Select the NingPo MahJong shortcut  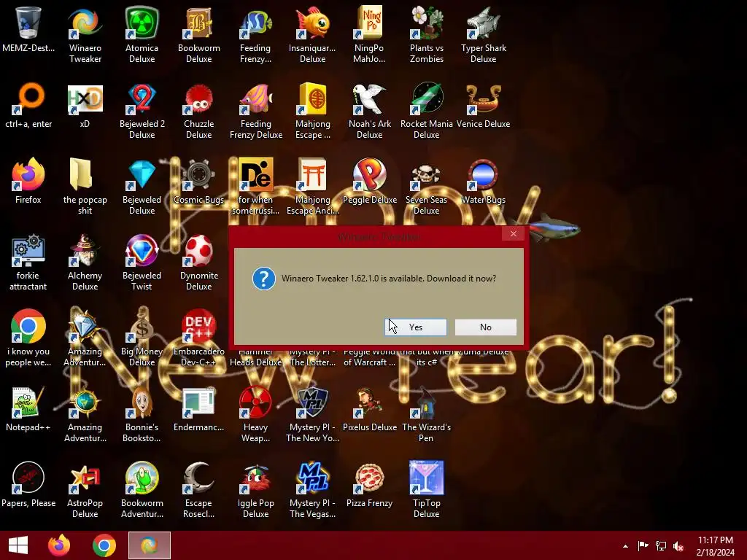[369, 34]
